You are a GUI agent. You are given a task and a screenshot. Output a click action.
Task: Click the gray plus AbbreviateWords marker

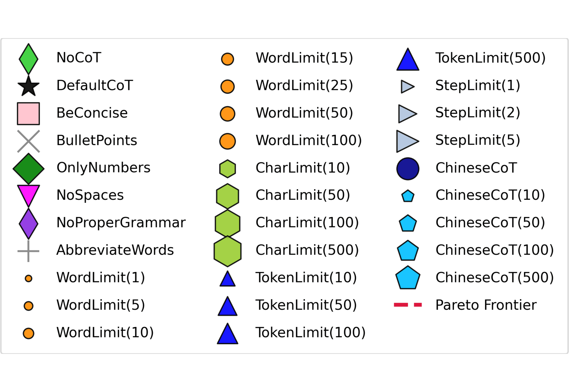tap(29, 251)
